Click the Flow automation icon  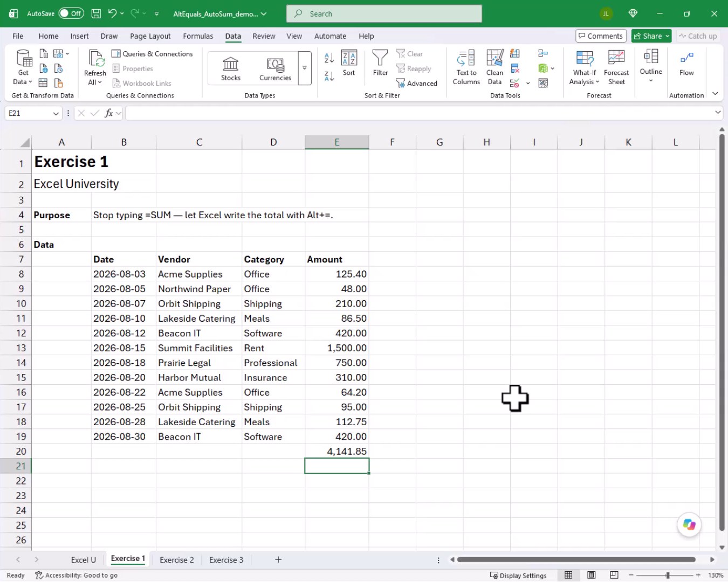(686, 64)
